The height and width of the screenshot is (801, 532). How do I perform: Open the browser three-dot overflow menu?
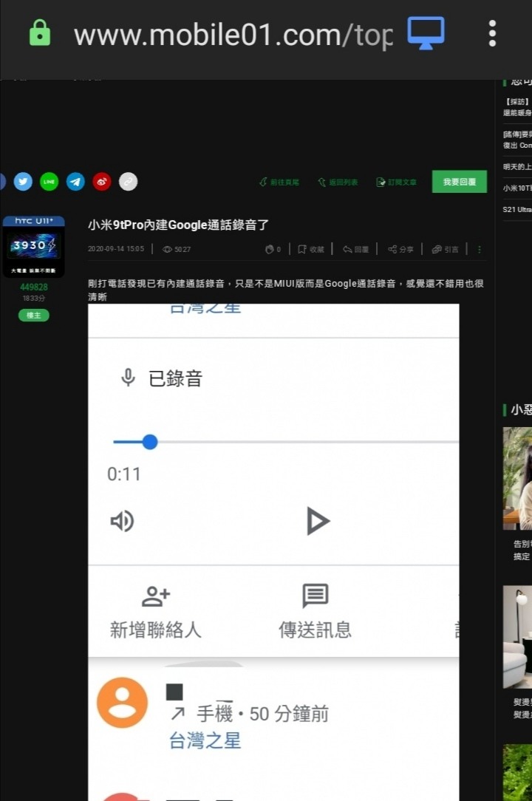492,34
